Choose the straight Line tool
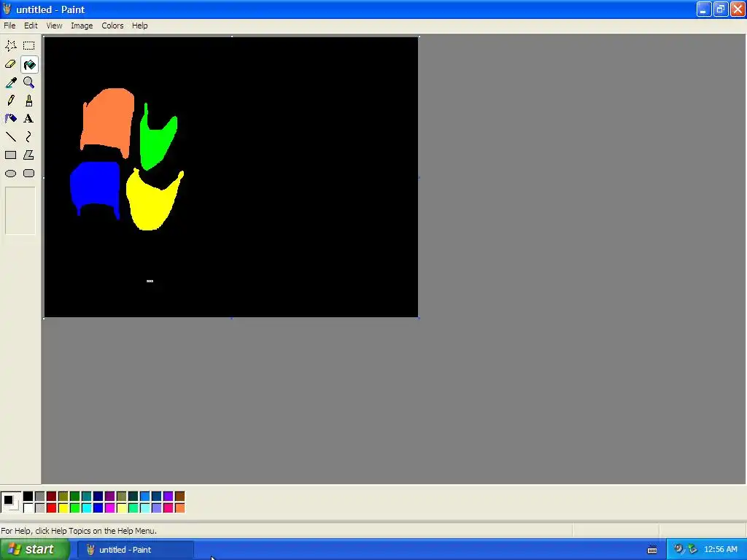The image size is (747, 560). (x=10, y=137)
